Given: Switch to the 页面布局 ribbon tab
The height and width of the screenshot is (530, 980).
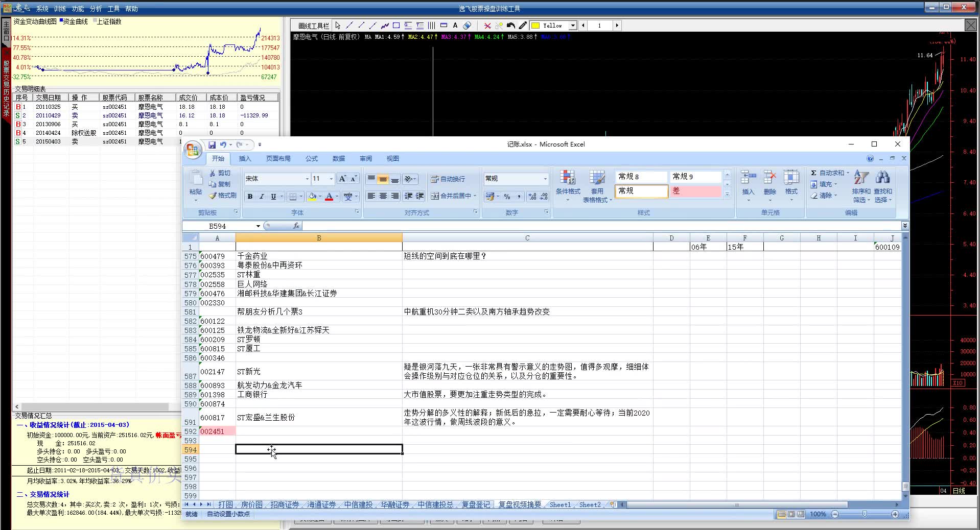Looking at the screenshot, I should 278,159.
